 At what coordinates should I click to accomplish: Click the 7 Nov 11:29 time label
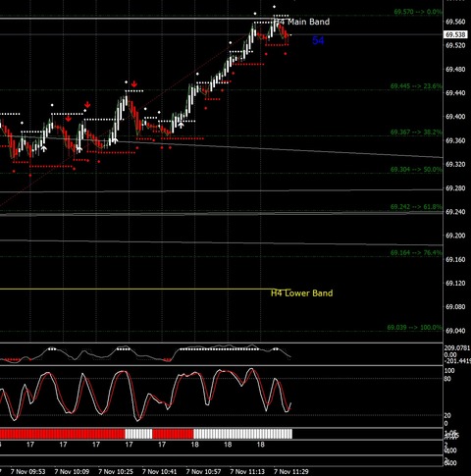291,472
